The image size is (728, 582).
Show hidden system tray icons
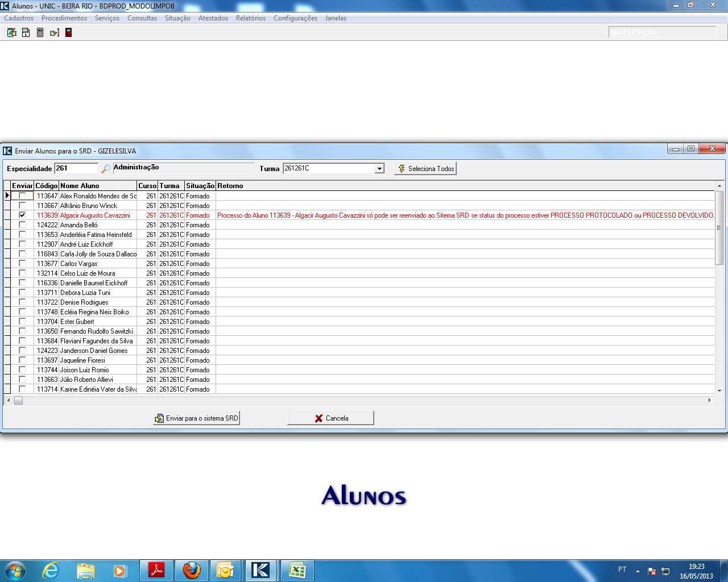(638, 571)
